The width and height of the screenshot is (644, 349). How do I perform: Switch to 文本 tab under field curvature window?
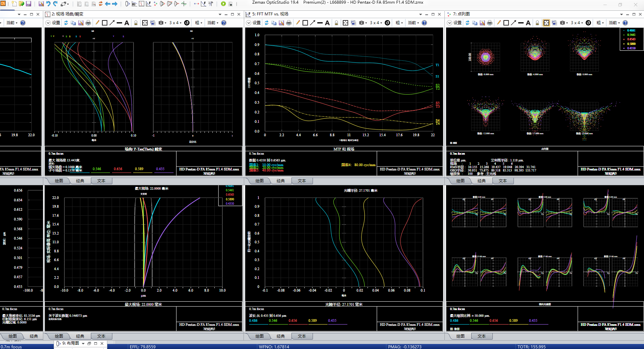point(101,181)
